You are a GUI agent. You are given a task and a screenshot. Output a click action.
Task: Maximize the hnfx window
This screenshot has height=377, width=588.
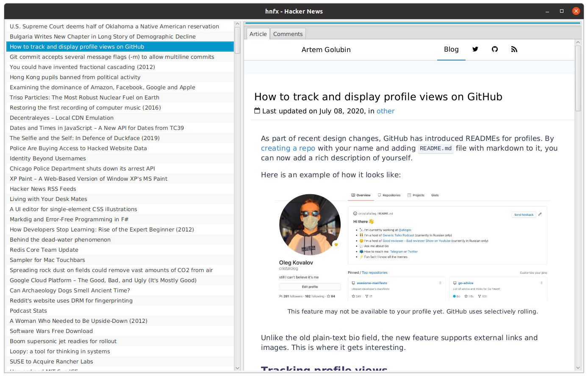coord(562,11)
